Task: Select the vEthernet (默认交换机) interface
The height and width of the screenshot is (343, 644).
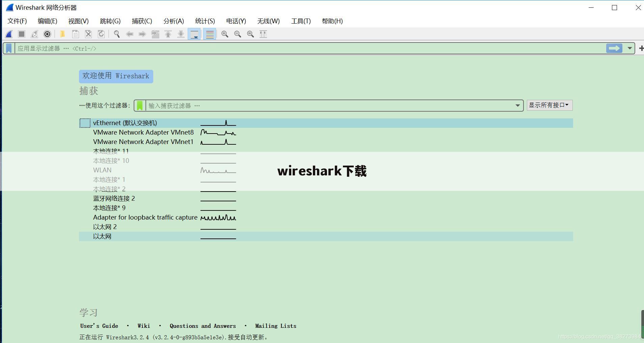Action: tap(326, 123)
